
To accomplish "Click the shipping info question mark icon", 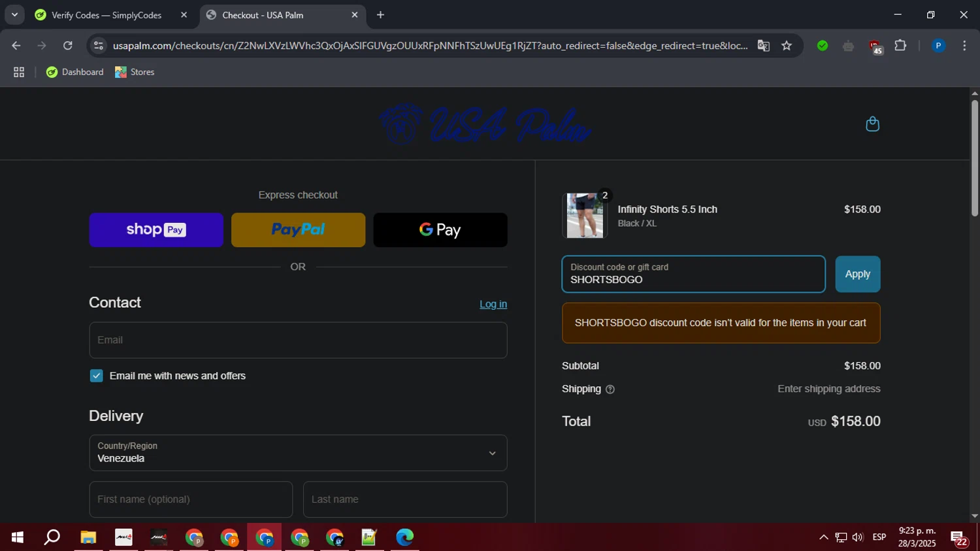I will pyautogui.click(x=610, y=390).
